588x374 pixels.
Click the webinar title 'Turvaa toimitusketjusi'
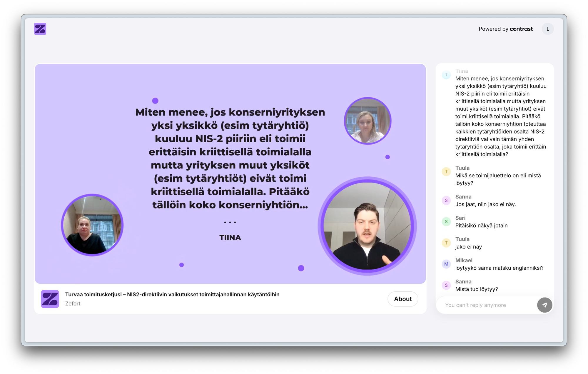[x=172, y=294]
